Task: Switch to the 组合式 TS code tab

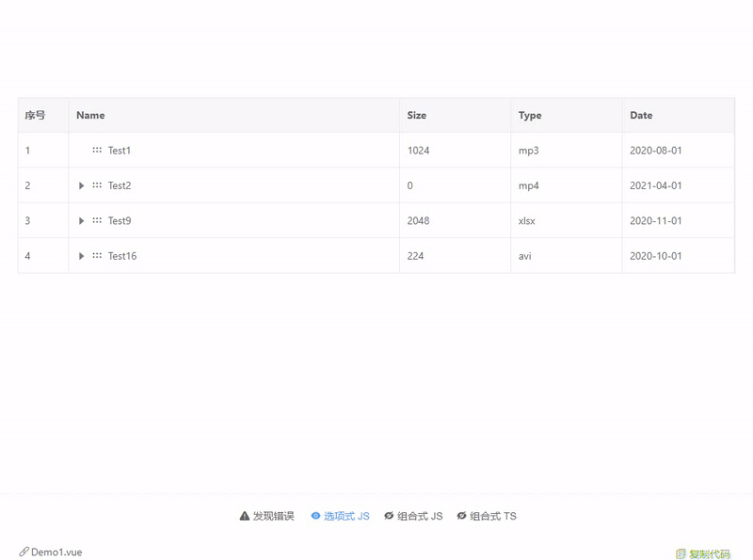Action: click(x=493, y=516)
